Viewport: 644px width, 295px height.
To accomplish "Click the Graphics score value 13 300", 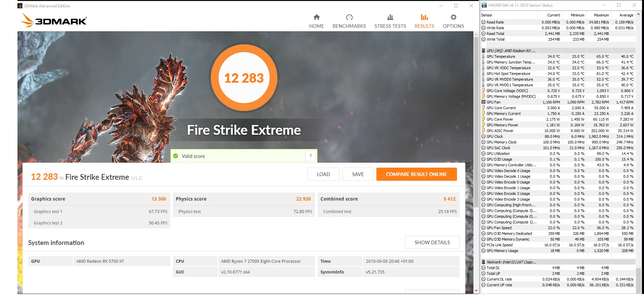I will coord(159,199).
